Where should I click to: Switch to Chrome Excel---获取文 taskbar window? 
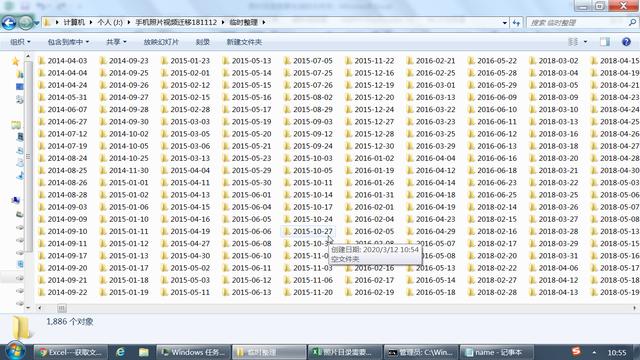pyautogui.click(x=71, y=352)
